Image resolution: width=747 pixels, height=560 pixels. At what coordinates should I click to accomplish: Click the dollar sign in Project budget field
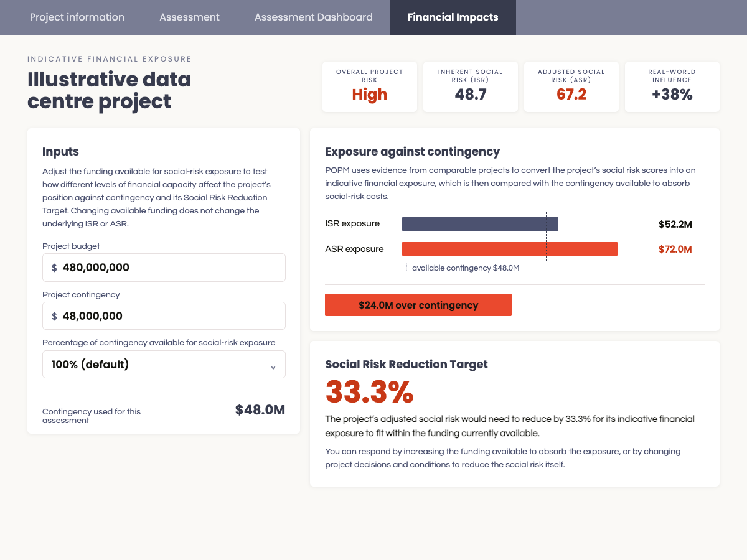pos(54,268)
